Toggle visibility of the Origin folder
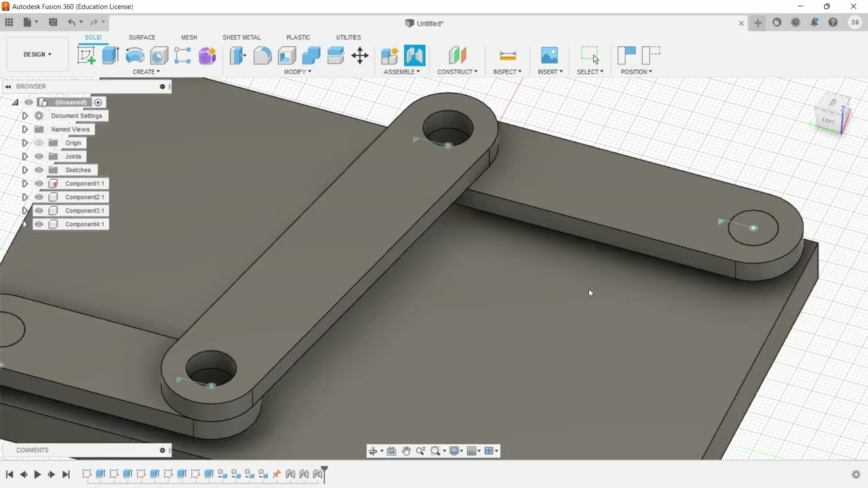This screenshot has height=488, width=868. (39, 143)
